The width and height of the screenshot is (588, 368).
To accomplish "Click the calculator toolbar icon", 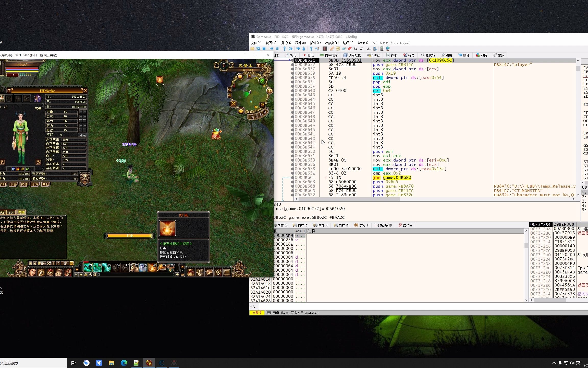I will pyautogui.click(x=382, y=49).
